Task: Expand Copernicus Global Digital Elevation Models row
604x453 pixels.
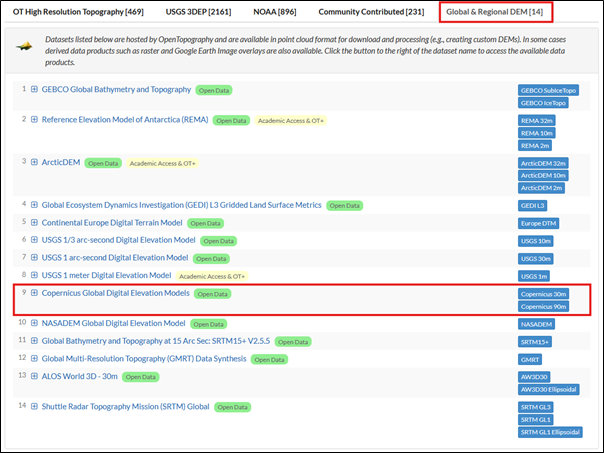Action: click(34, 293)
